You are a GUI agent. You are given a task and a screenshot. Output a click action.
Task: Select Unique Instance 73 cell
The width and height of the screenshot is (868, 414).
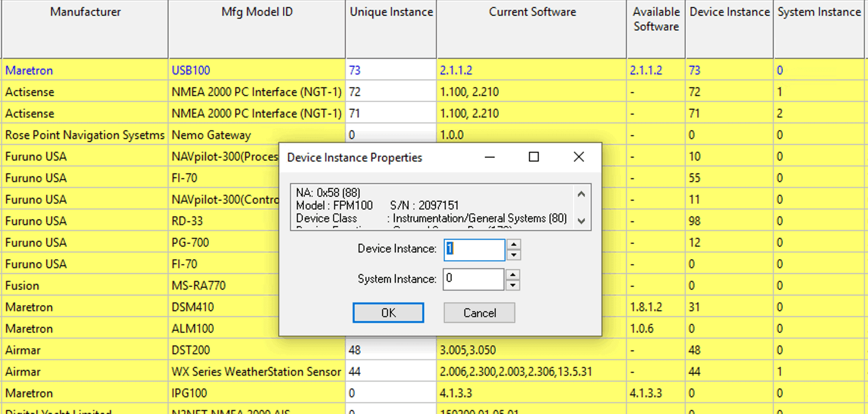[391, 70]
